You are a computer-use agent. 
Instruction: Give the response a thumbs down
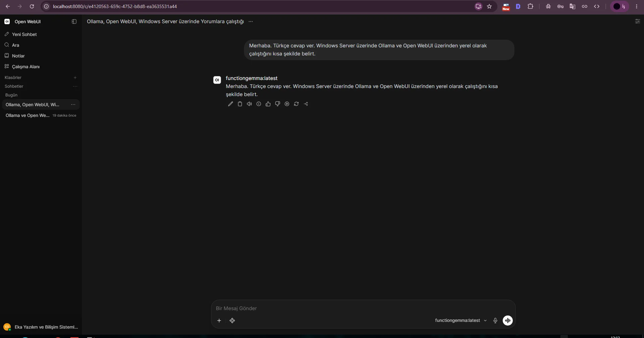[x=277, y=104]
